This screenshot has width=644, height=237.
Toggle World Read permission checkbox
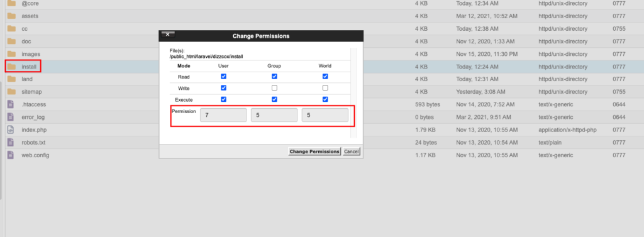(x=325, y=77)
